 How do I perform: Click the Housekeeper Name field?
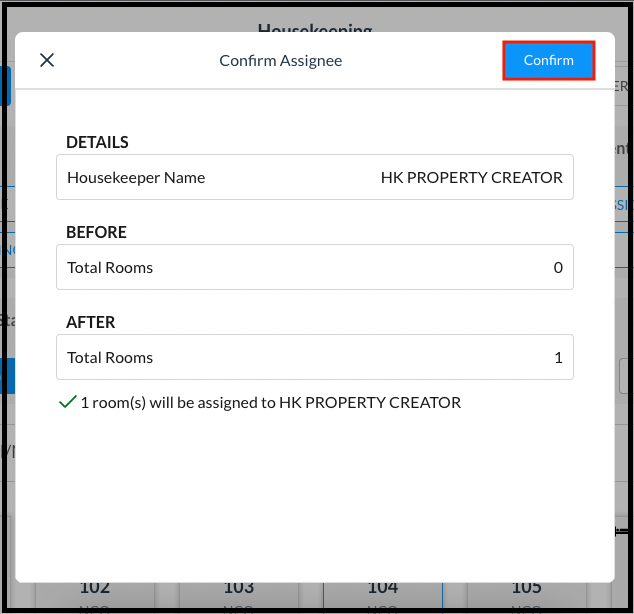pyautogui.click(x=315, y=177)
